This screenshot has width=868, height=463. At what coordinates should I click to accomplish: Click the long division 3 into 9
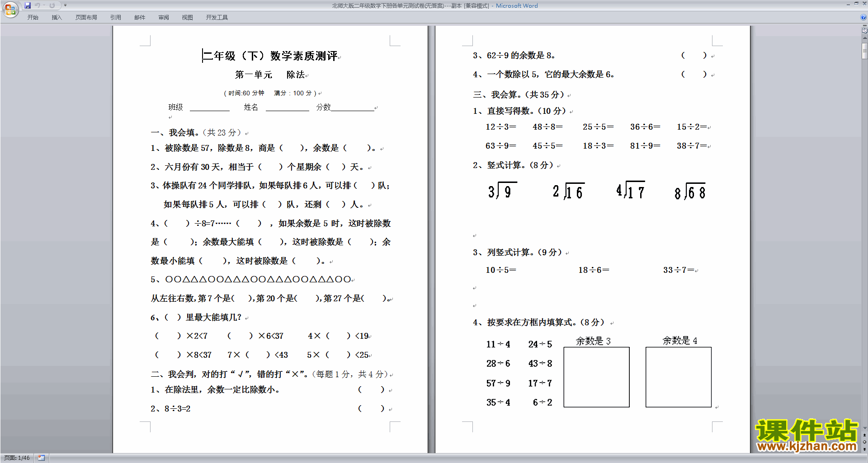click(x=502, y=191)
